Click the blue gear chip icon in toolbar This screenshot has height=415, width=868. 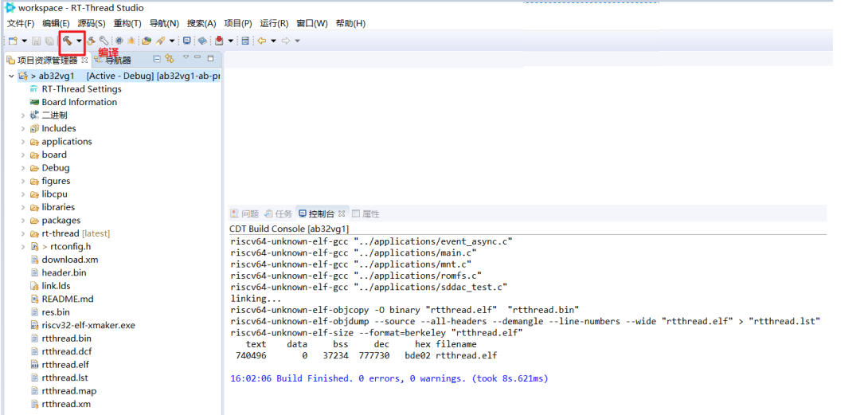point(119,41)
